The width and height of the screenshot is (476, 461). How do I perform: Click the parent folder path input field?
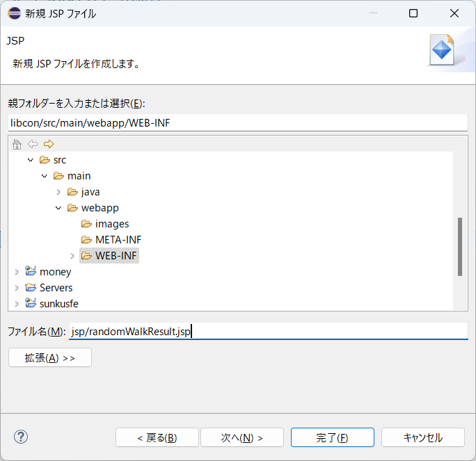point(238,122)
